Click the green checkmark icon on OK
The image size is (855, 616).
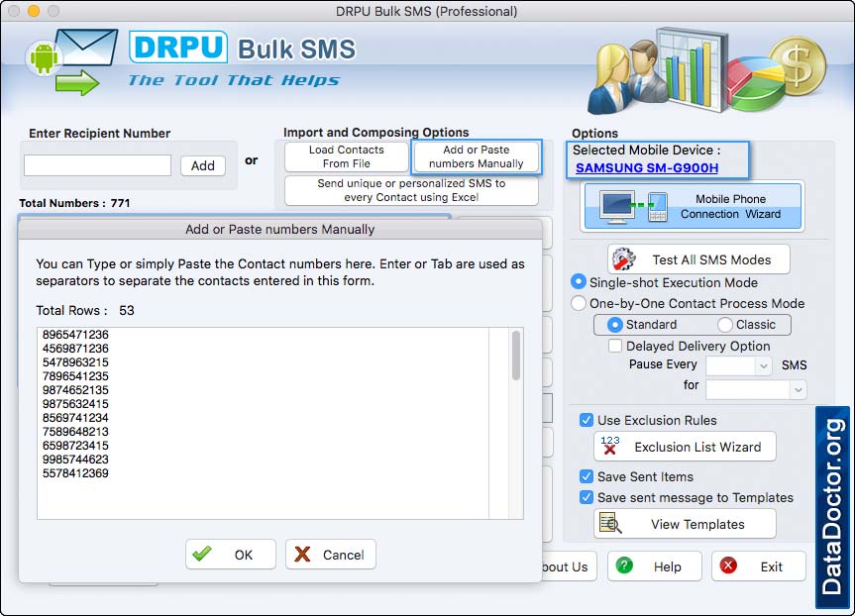click(x=202, y=554)
